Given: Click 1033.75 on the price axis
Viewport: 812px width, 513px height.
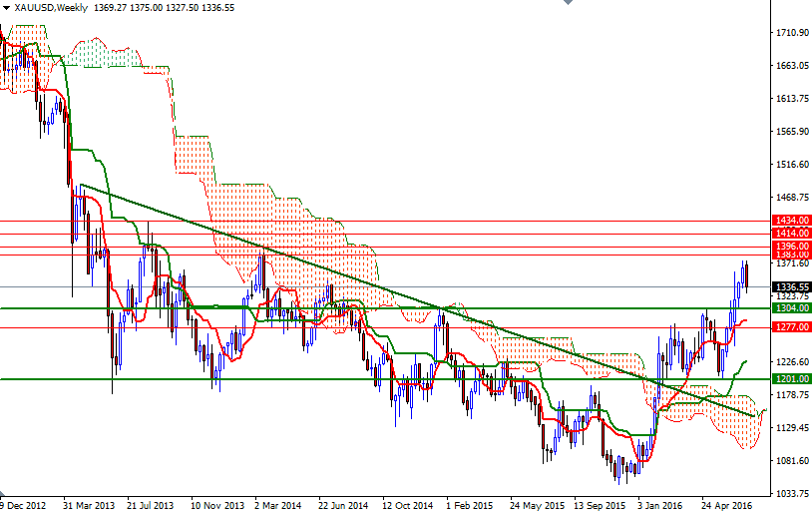Looking at the screenshot, I should 792,493.
